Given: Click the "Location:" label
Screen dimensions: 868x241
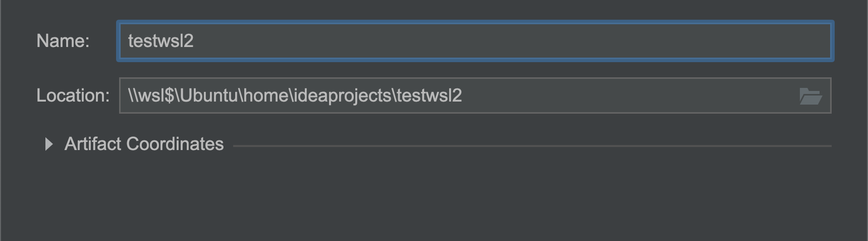Looking at the screenshot, I should click(x=73, y=95).
